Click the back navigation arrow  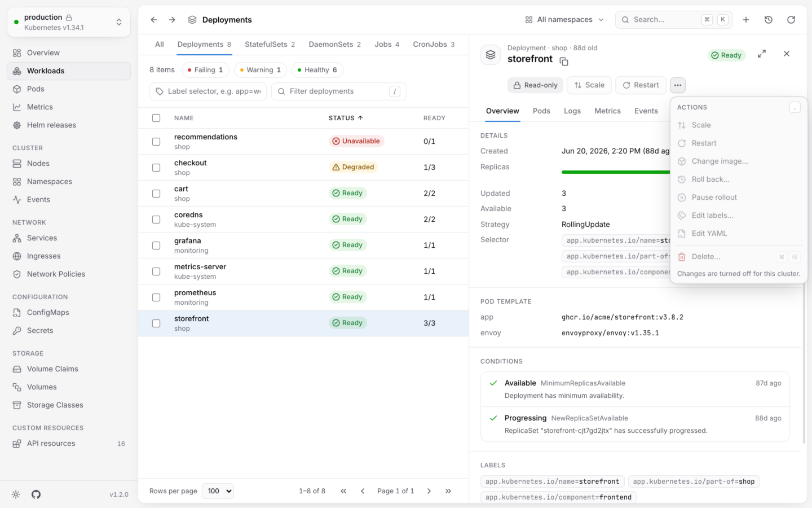pos(154,20)
